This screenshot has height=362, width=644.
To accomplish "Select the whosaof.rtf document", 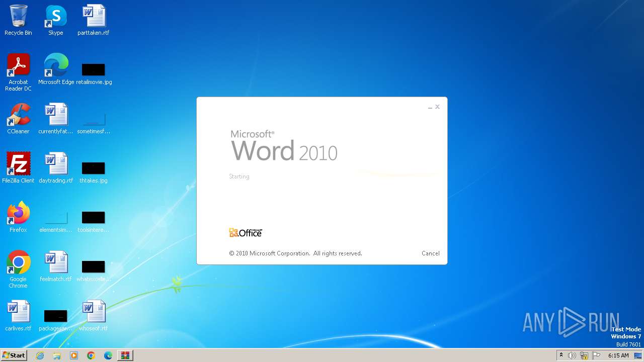I will 94,316.
